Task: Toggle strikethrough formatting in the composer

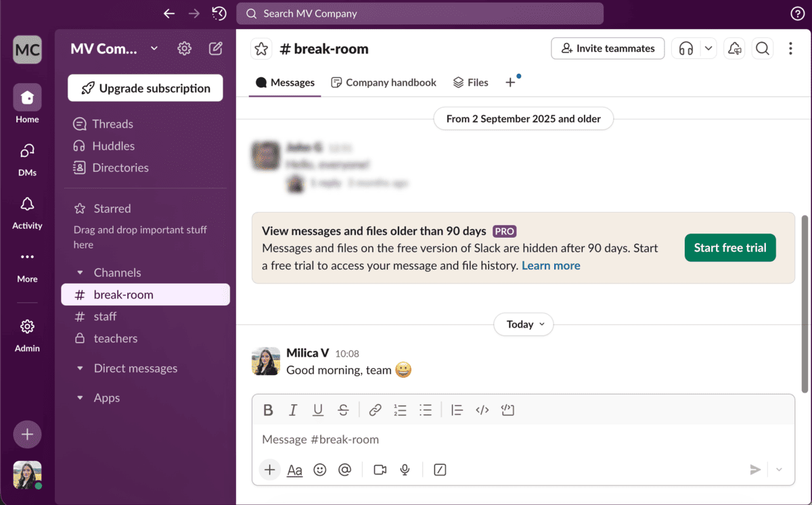Action: (343, 410)
